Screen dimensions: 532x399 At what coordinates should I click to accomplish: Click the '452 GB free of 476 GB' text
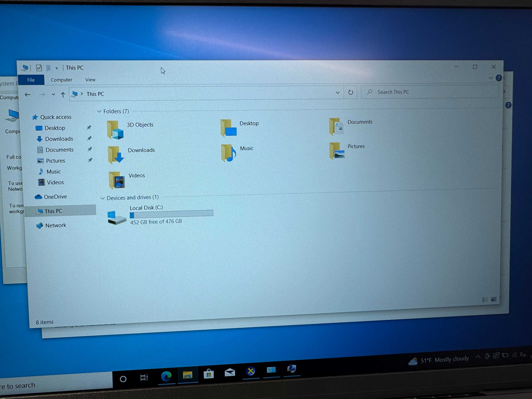pos(156,222)
